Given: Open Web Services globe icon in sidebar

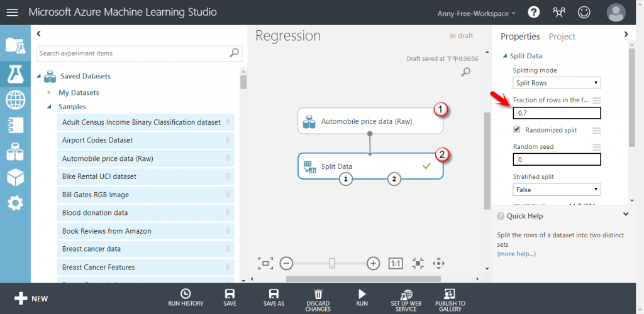Looking at the screenshot, I should click(15, 100).
